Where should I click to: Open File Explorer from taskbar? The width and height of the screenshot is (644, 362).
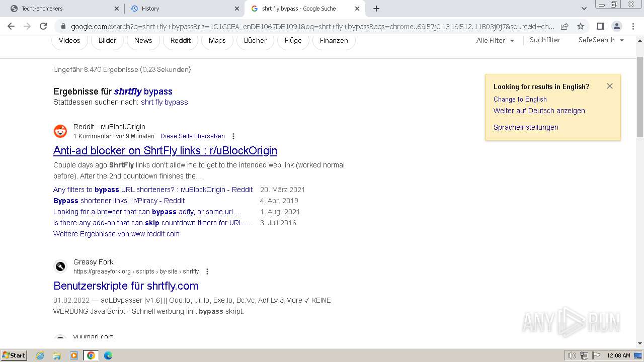pyautogui.click(x=57, y=355)
